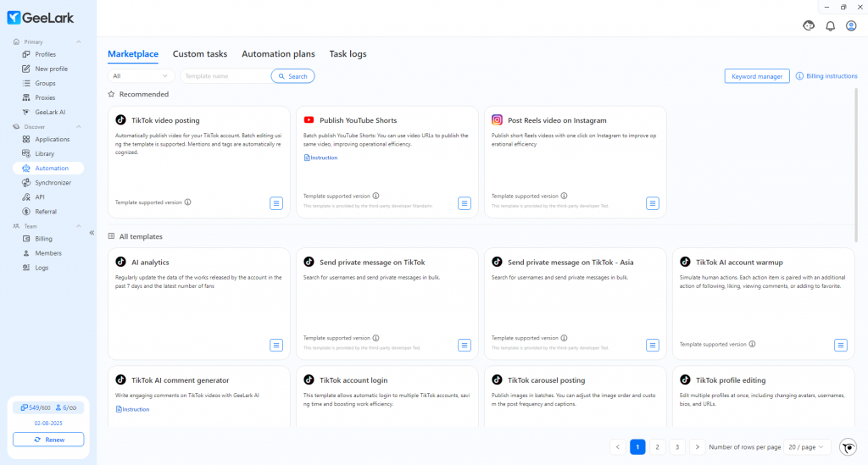Select Automation in the sidebar
Image resolution: width=868 pixels, height=465 pixels.
click(x=48, y=168)
